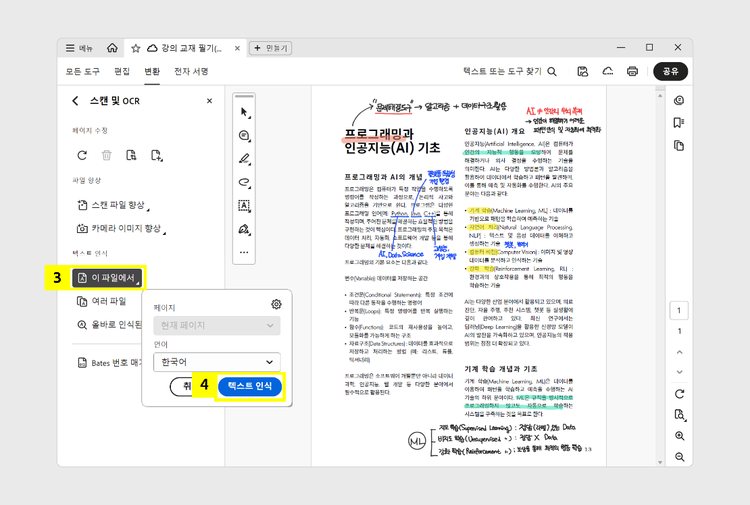Open the 전자 서명 menu
This screenshot has width=750, height=505.
tap(191, 71)
